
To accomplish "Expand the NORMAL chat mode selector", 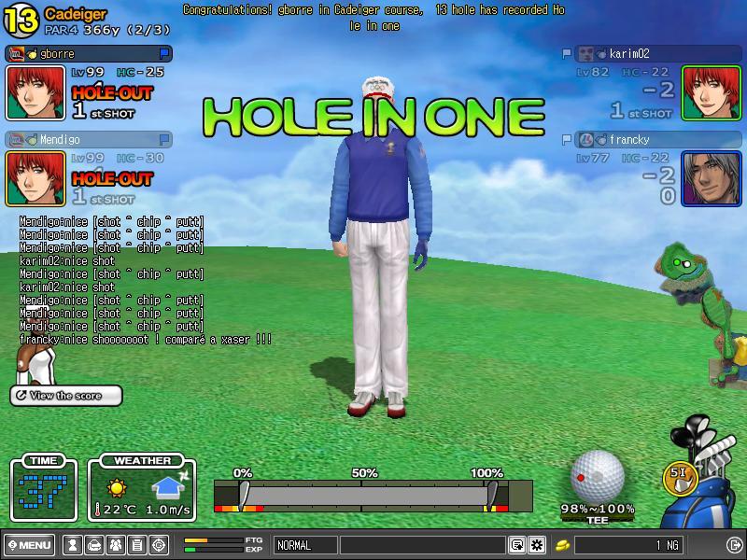I will tap(304, 545).
